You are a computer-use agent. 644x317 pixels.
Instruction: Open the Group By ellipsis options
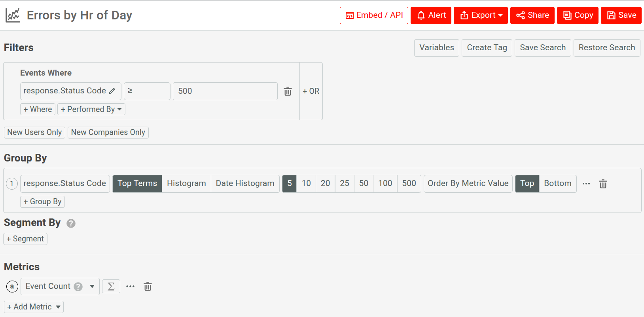tap(586, 184)
